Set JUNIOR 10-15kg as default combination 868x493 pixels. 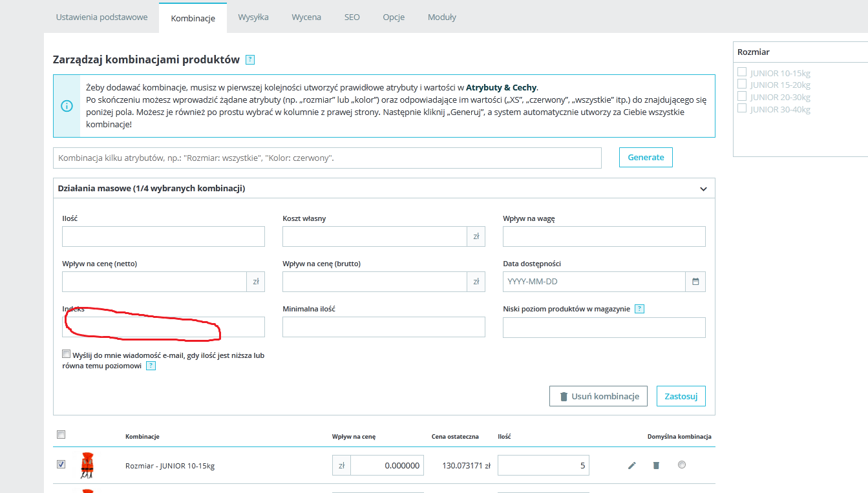682,464
